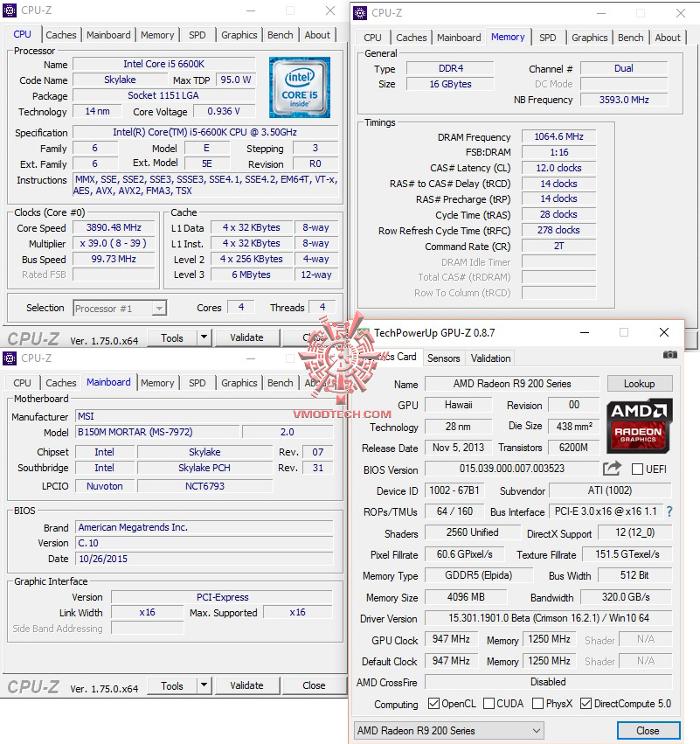This screenshot has width=700, height=744.
Task: Toggle the OpenCL checkbox
Action: click(433, 703)
